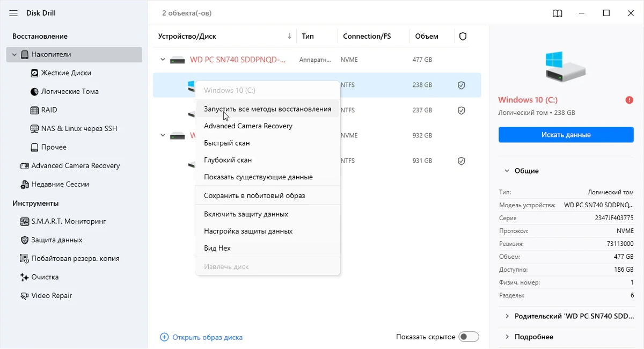Collapse the Накопители tree node
The image size is (644, 349).
point(14,55)
